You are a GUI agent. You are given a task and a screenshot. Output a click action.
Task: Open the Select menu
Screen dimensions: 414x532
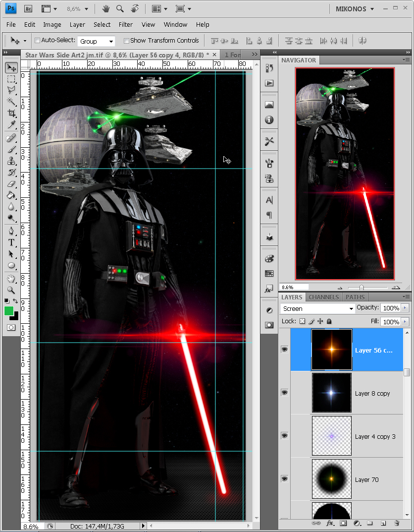click(x=102, y=24)
